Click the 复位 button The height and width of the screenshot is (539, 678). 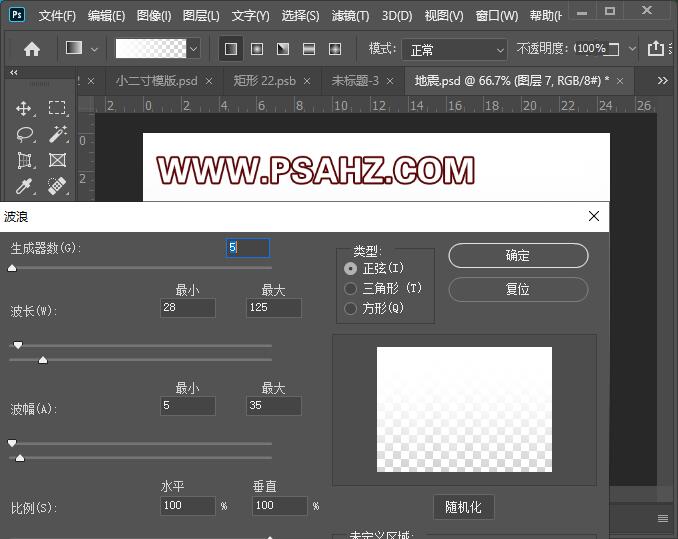[x=518, y=289]
